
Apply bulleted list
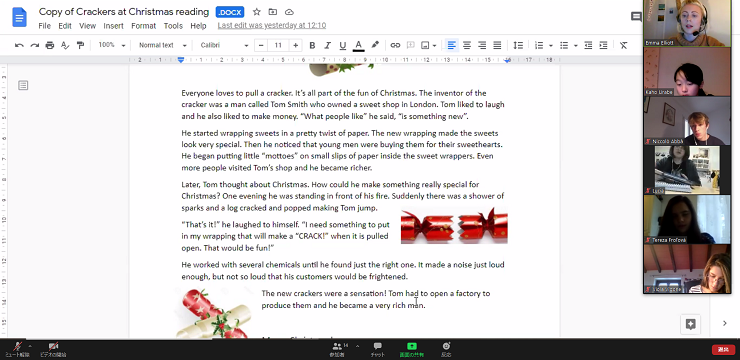[x=564, y=45]
